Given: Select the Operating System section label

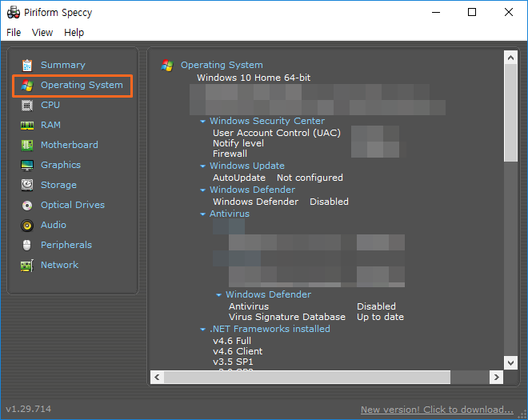Looking at the screenshot, I should [x=82, y=85].
